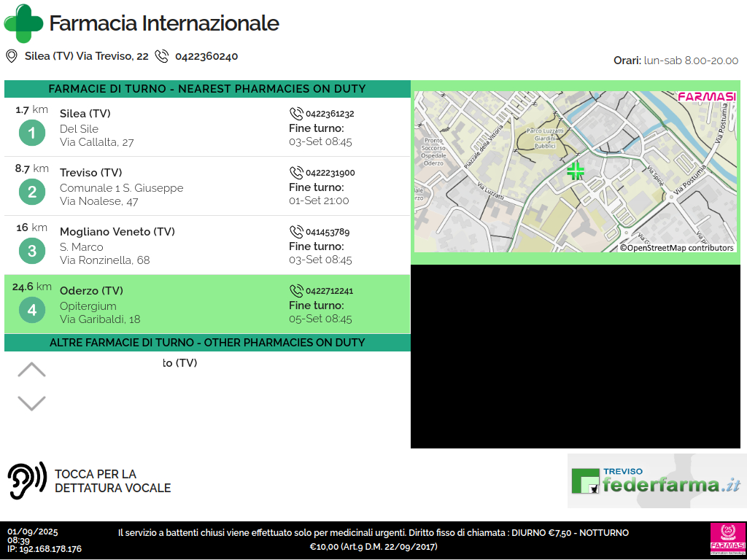Click the location pin icon near address

[x=12, y=56]
